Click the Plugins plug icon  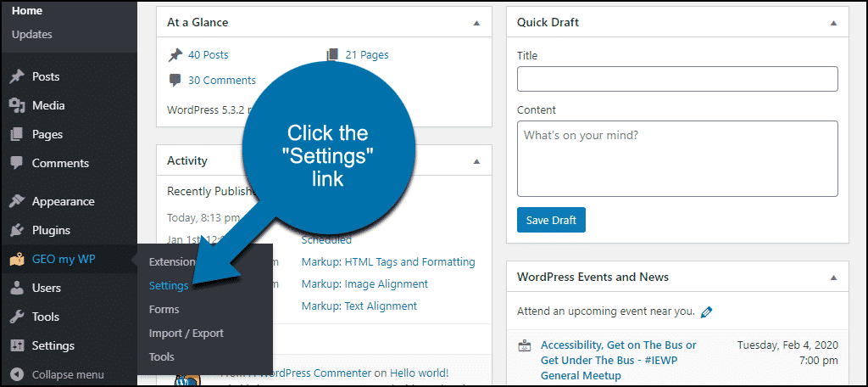[17, 230]
